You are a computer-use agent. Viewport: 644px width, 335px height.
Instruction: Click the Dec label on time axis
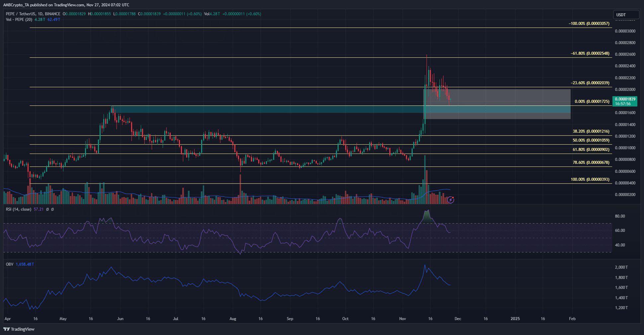click(x=458, y=319)
